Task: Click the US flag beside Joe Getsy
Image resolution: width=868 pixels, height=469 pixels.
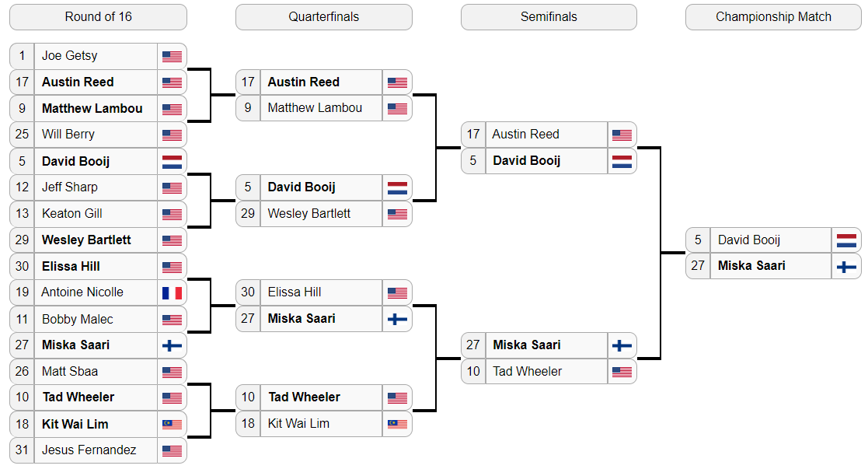Action: 173,56
